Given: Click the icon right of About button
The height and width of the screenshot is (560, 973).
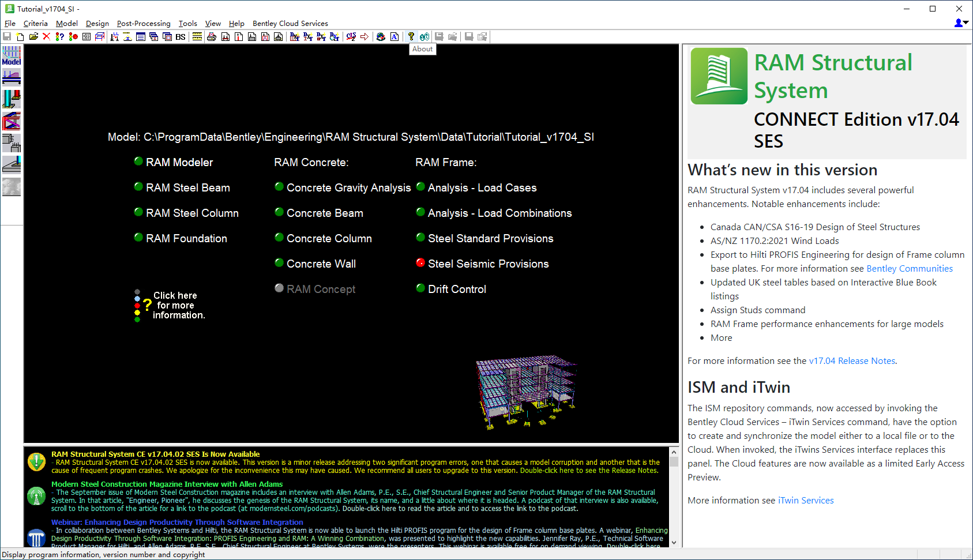Looking at the screenshot, I should point(424,36).
